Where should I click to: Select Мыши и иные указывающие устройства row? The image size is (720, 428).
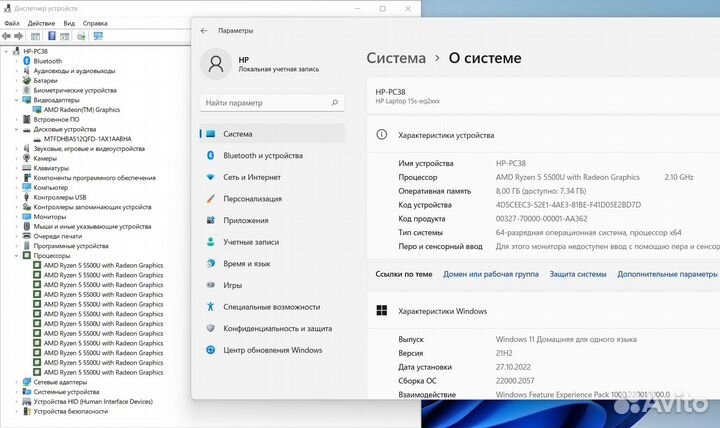92,226
